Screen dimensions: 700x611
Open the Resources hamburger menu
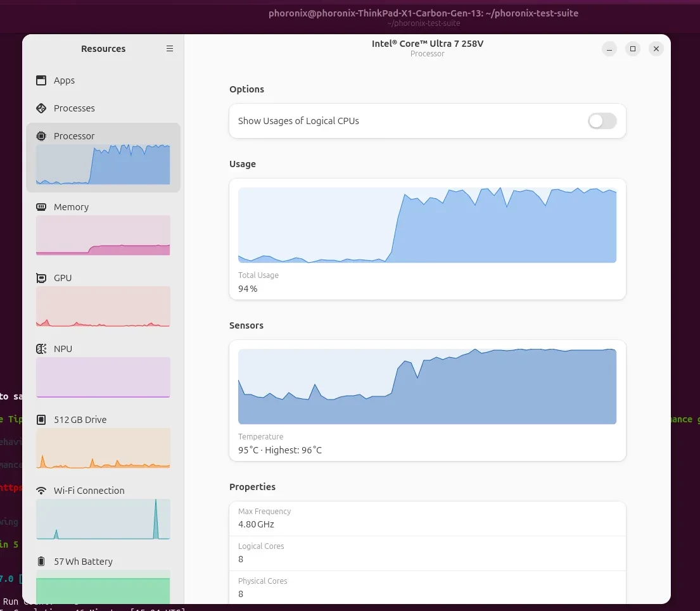[170, 49]
